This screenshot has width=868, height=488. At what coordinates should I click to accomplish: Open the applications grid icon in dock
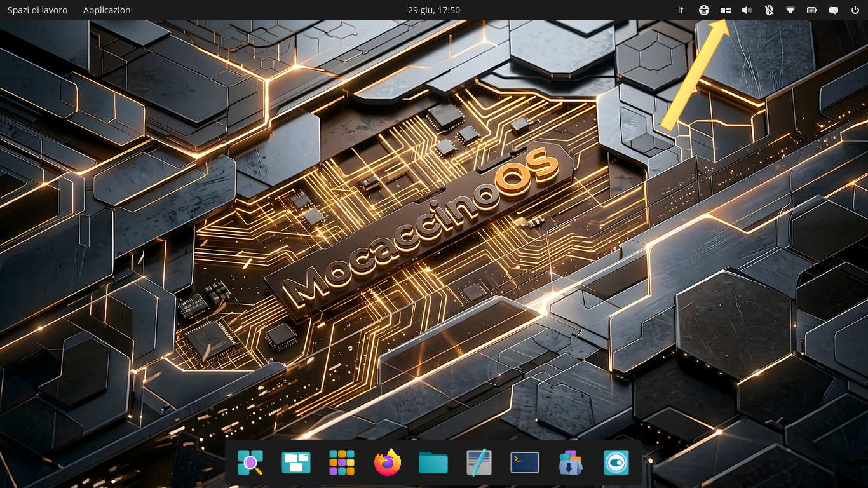coord(342,463)
